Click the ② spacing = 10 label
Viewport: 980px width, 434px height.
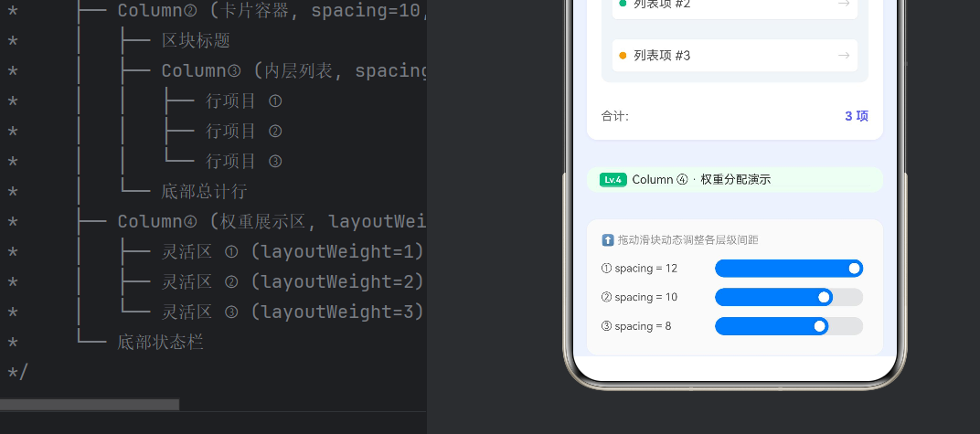(x=639, y=297)
